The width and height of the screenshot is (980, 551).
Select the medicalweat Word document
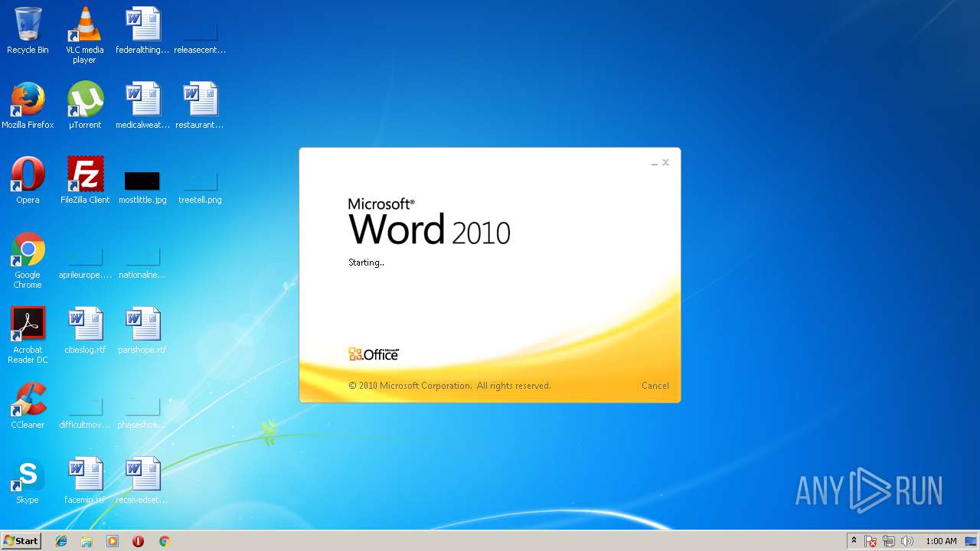pyautogui.click(x=142, y=106)
